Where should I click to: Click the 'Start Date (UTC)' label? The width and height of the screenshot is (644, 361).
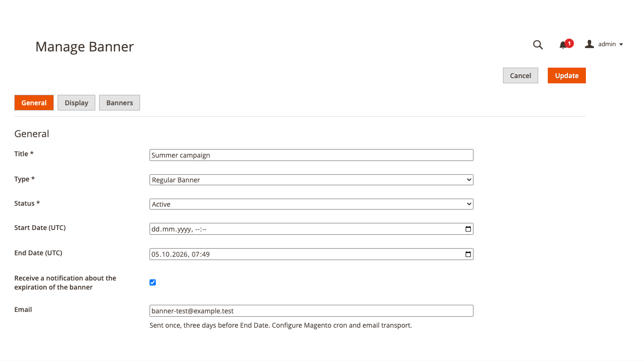40,228
